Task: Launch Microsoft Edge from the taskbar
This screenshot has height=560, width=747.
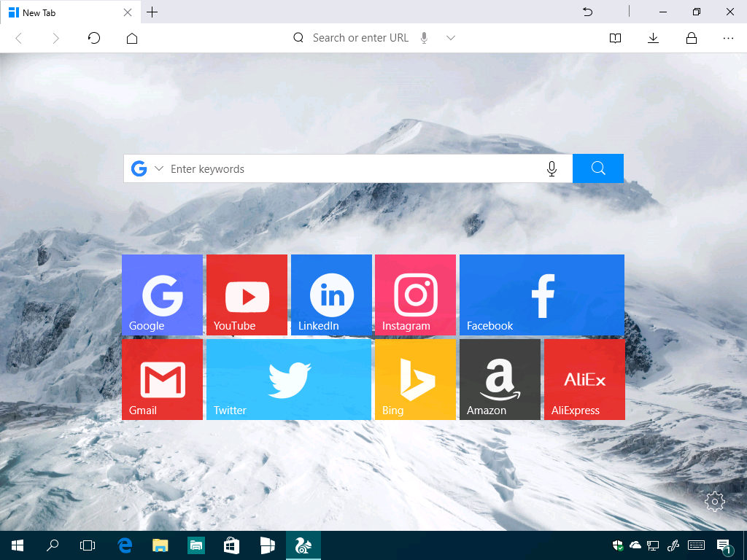Action: (125, 545)
